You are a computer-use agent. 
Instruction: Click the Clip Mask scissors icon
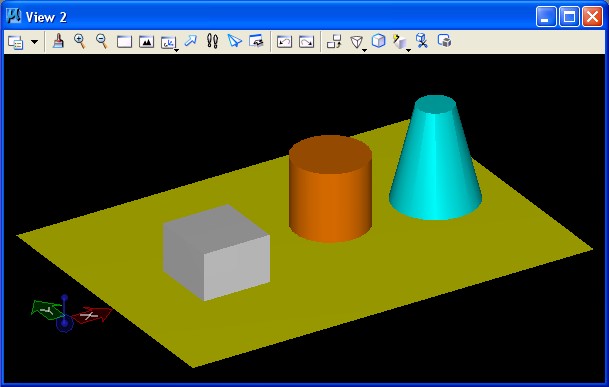(422, 41)
